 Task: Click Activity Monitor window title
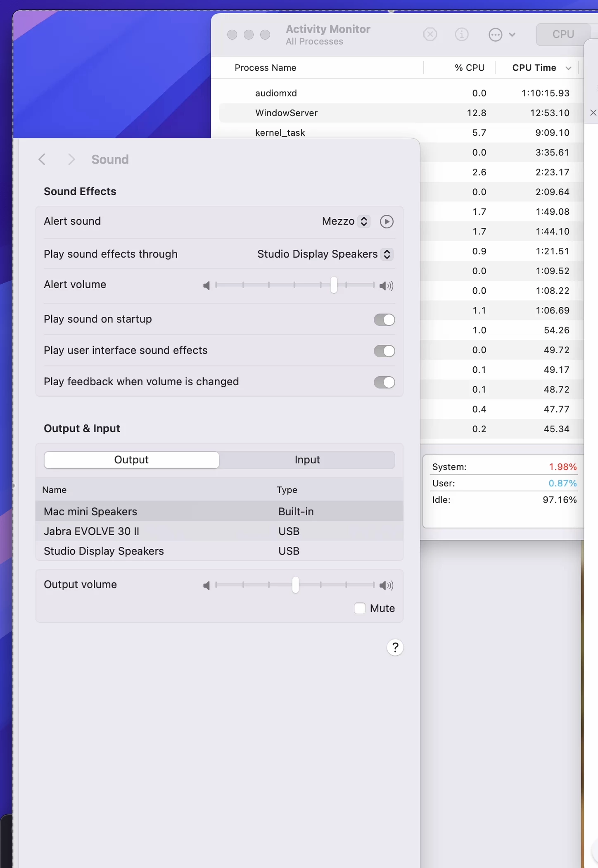coord(328,29)
